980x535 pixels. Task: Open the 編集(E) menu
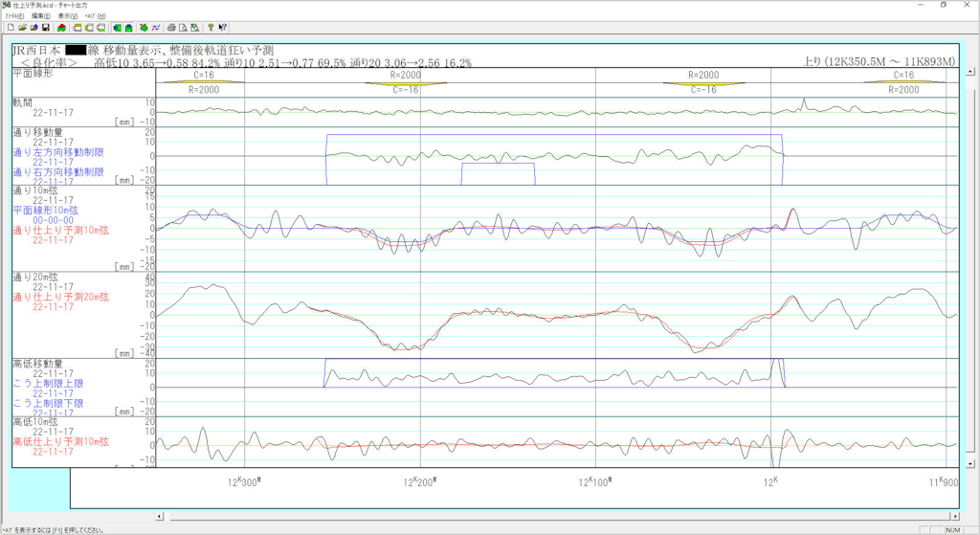pos(41,16)
